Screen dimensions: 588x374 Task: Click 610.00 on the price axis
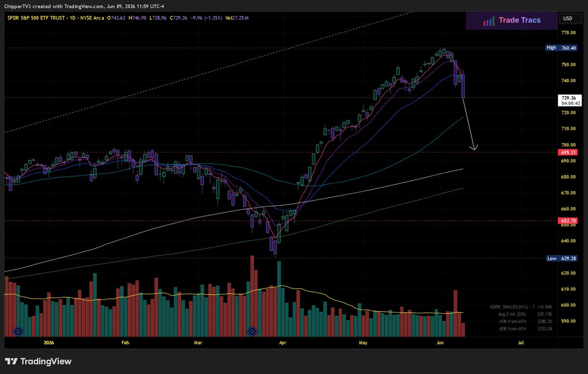pyautogui.click(x=568, y=289)
